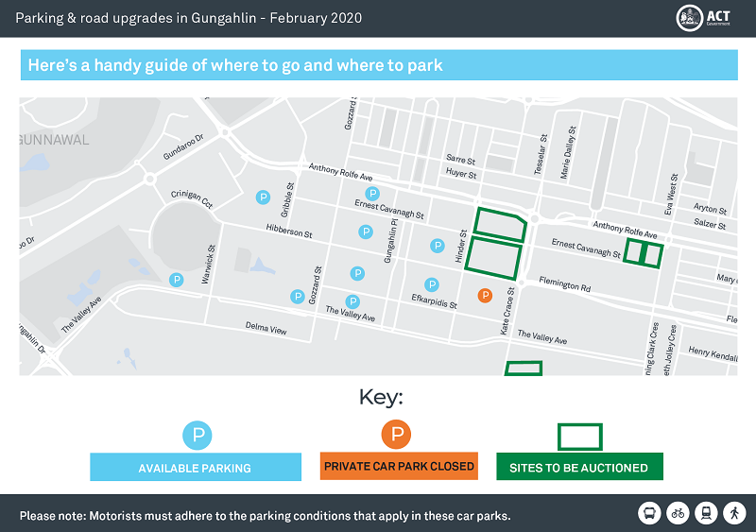Click the bus icon in the footer
Screen dimensions: 756x532
[x=649, y=513]
